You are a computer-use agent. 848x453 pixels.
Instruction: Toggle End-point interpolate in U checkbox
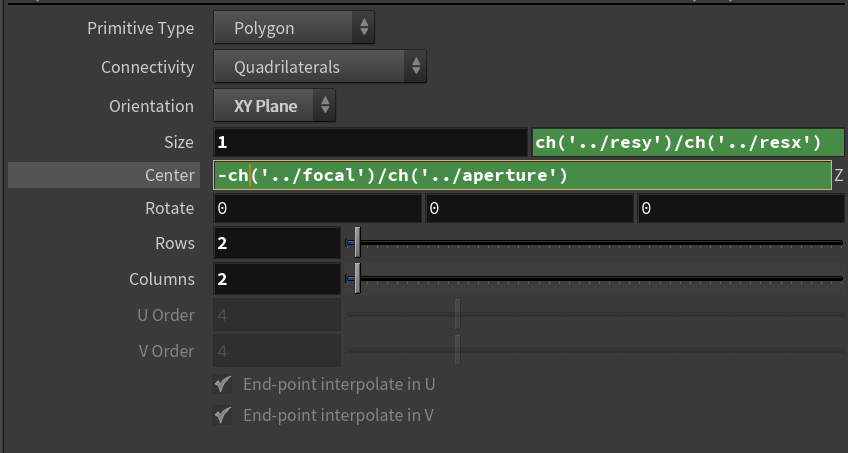[x=224, y=384]
